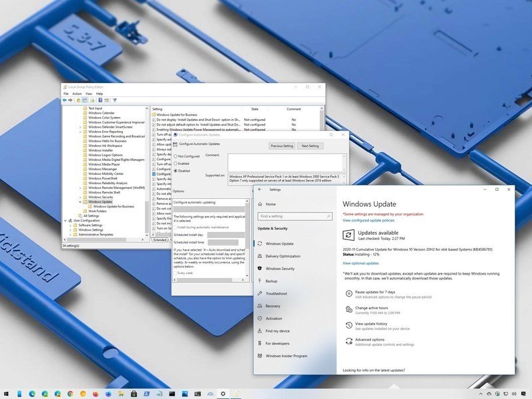Screen dimensions: 532x399
Task: Expand Windows Remote Management (WinRM) folder
Action: click(x=80, y=188)
